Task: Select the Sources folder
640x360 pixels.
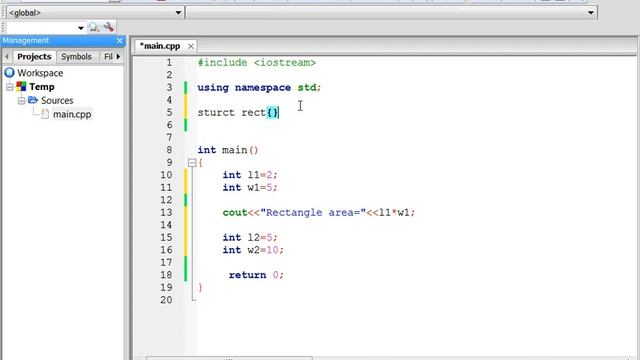Action: (x=57, y=100)
